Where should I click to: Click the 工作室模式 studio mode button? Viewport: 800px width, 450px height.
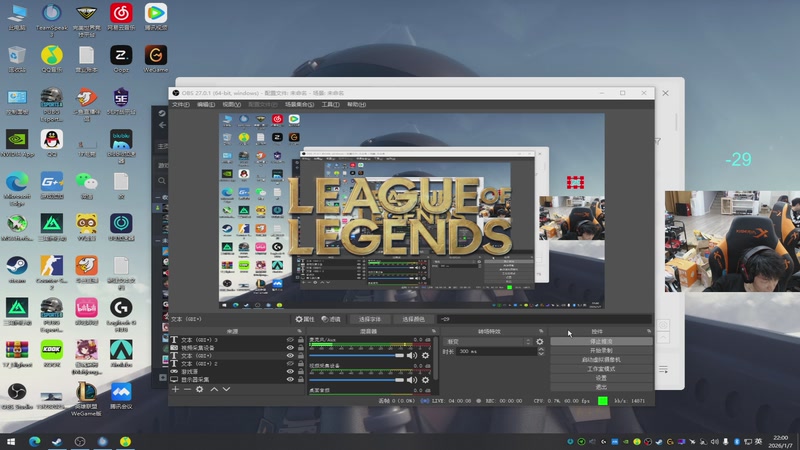[601, 369]
